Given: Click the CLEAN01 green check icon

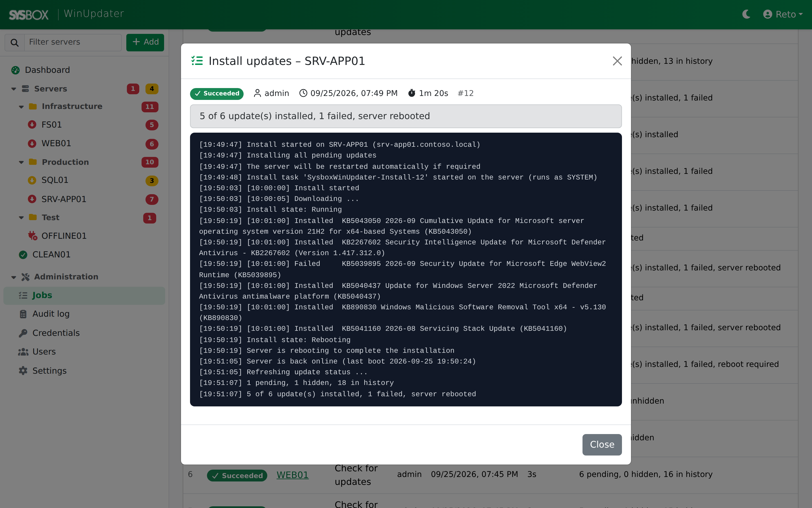Looking at the screenshot, I should tap(23, 255).
